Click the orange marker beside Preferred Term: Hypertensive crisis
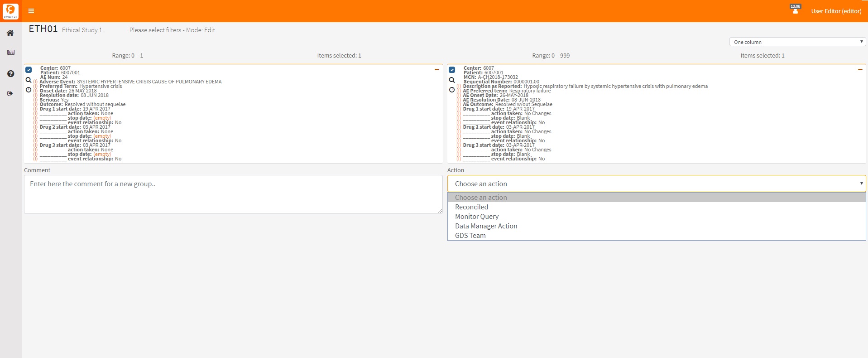The height and width of the screenshot is (358, 868). coord(35,86)
